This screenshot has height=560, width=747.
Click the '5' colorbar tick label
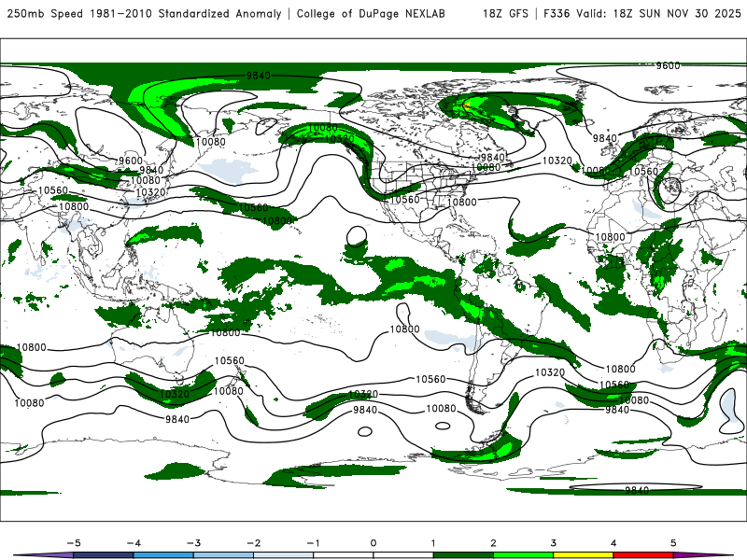tap(673, 543)
